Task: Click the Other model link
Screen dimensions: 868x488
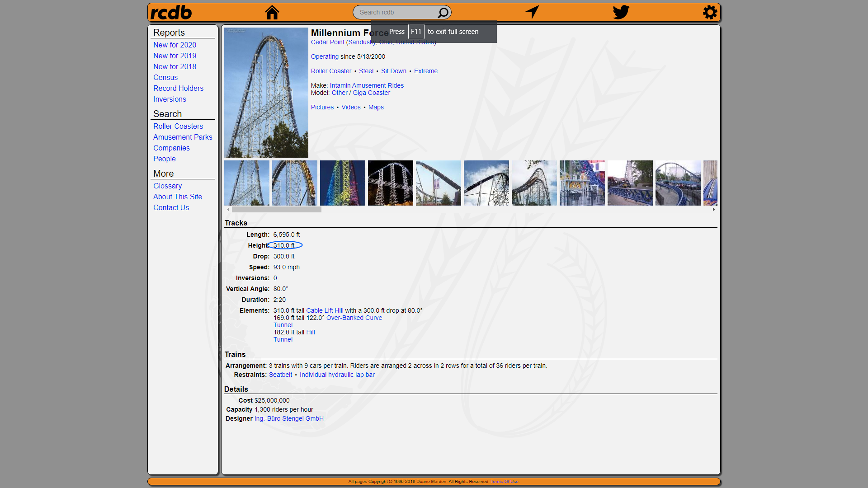Action: (x=340, y=93)
